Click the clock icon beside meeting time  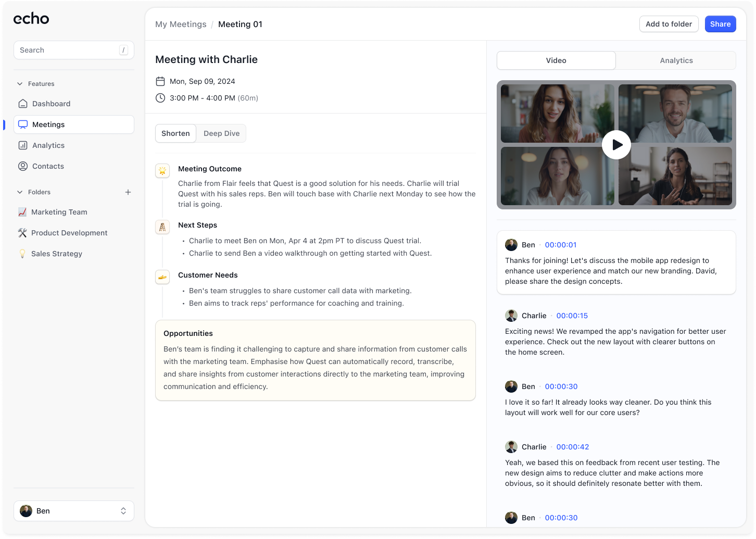click(x=160, y=98)
